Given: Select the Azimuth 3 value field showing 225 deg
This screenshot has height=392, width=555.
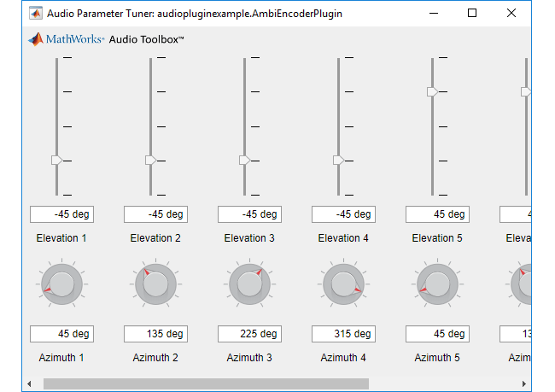Looking at the screenshot, I should (249, 334).
